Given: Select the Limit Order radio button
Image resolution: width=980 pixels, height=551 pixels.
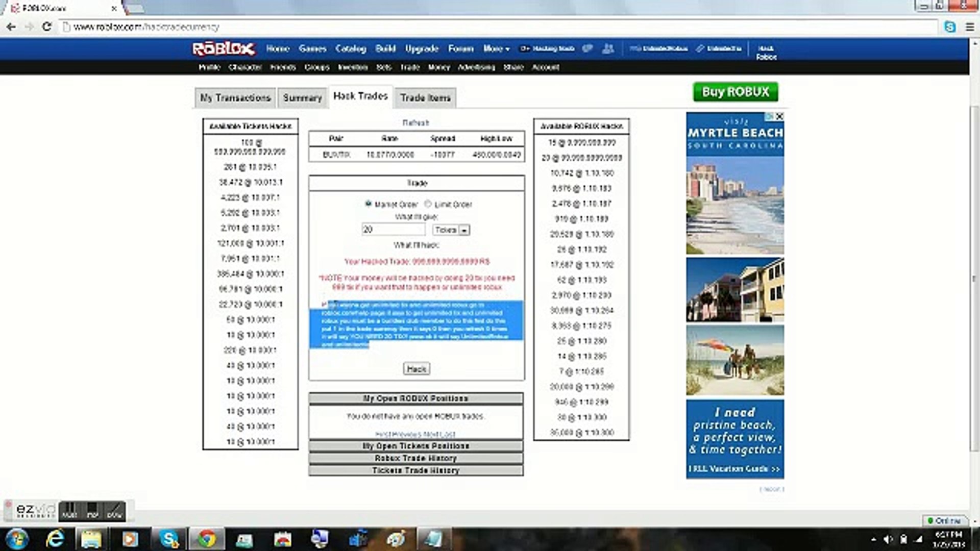Looking at the screenshot, I should (428, 204).
